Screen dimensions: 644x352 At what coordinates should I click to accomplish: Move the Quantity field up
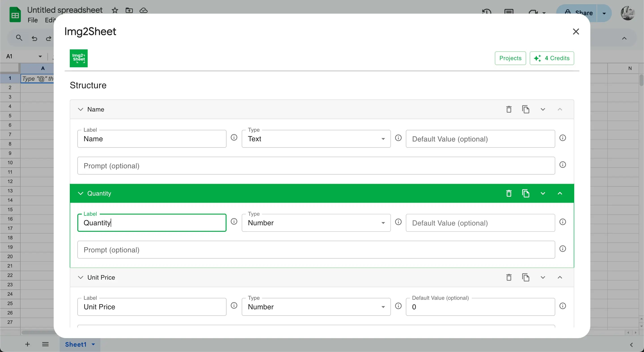(x=560, y=193)
